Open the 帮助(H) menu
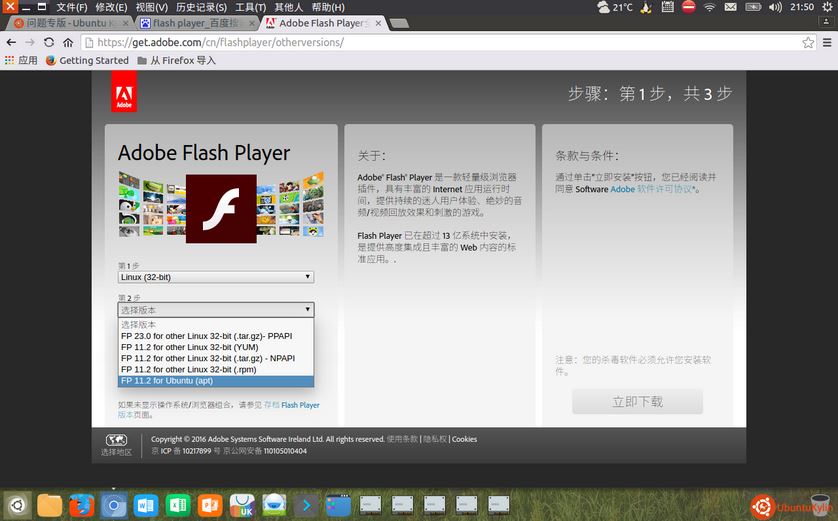 (x=328, y=7)
